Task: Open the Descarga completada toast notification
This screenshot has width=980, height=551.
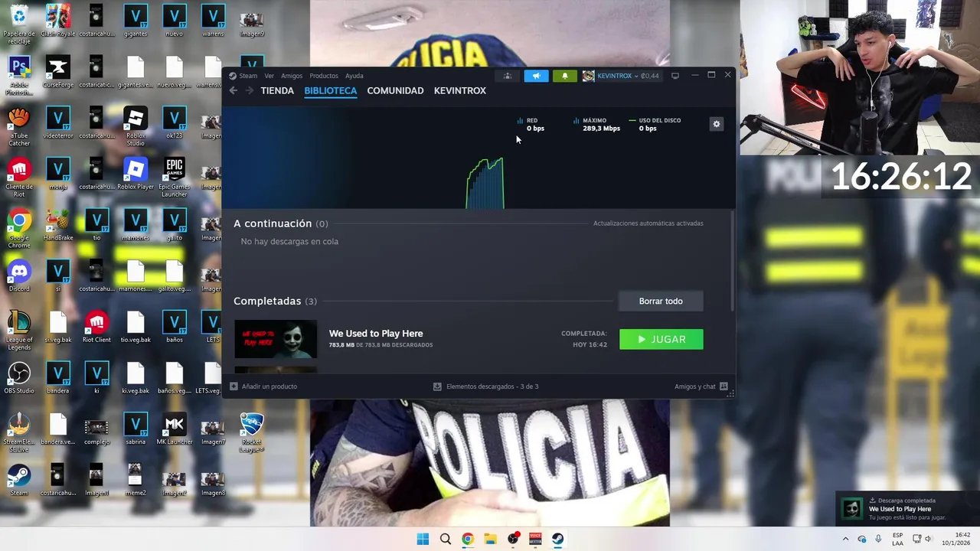Action: [x=907, y=509]
